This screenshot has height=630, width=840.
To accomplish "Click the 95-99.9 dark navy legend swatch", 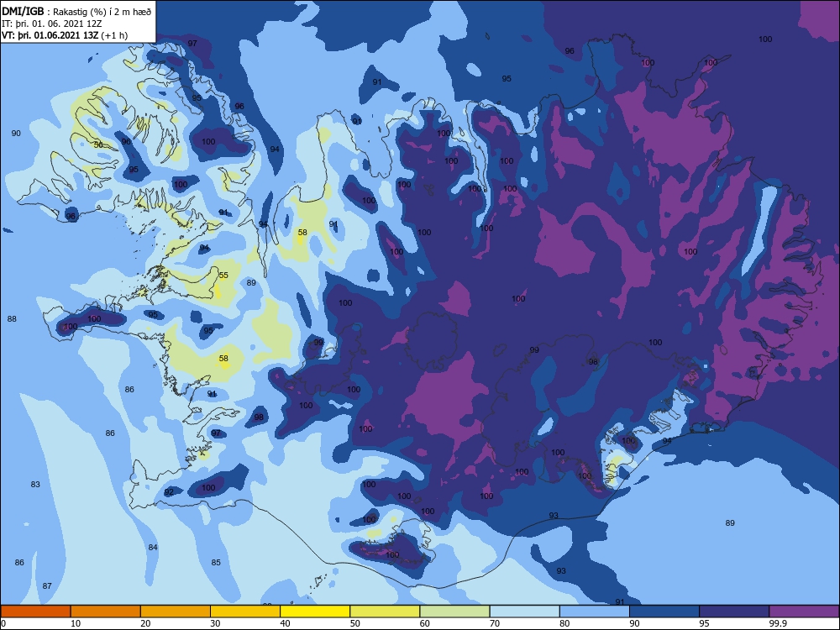I will pos(734,612).
